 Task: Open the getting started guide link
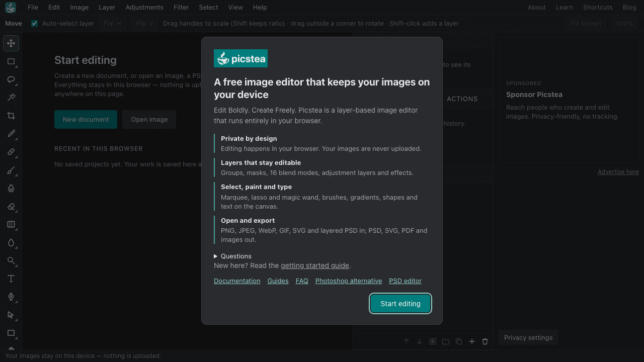[315, 265]
